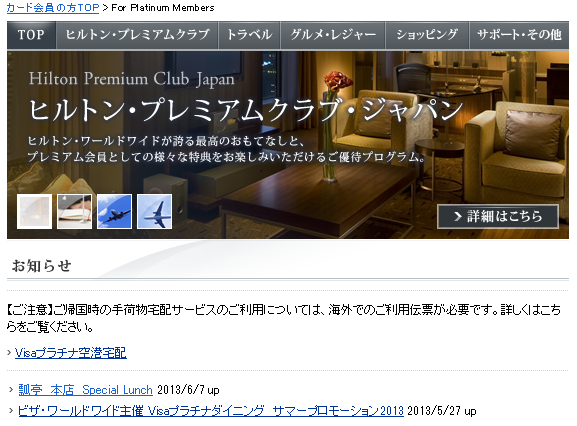Click the お知らせ section heading
577x426 pixels.
[42, 266]
